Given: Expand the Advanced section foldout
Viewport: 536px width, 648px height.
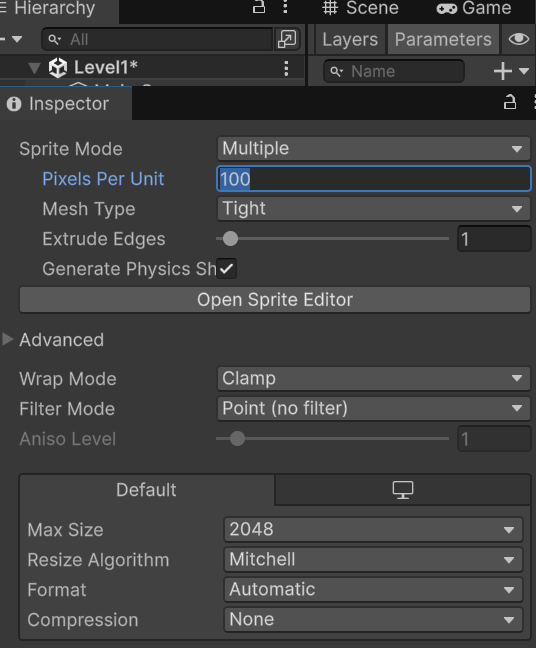Looking at the screenshot, I should coord(7,339).
